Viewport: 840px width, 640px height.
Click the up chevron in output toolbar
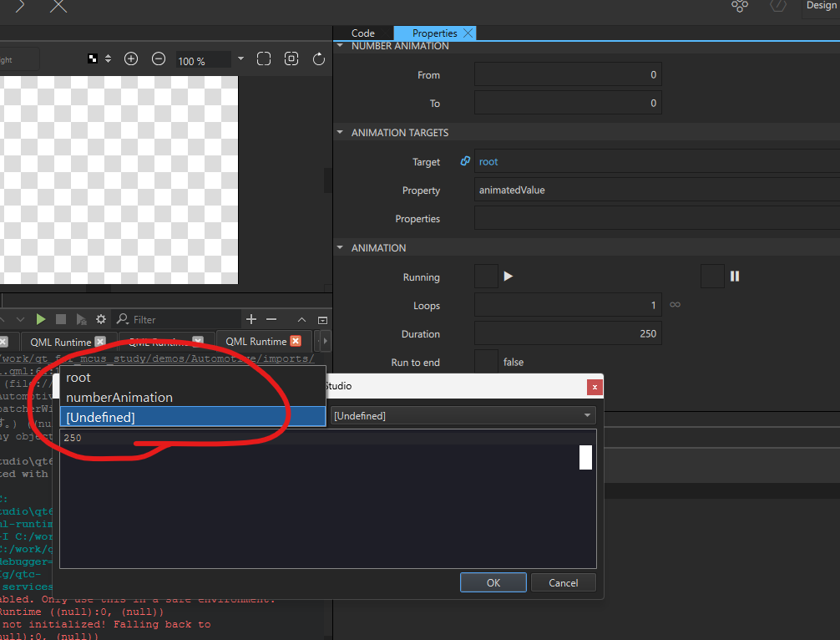coord(301,320)
